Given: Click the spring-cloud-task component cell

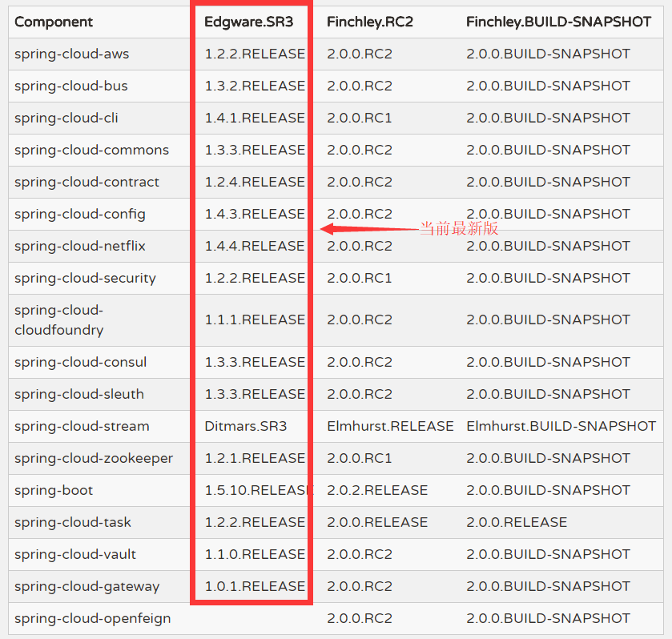Looking at the screenshot, I should (x=73, y=522).
